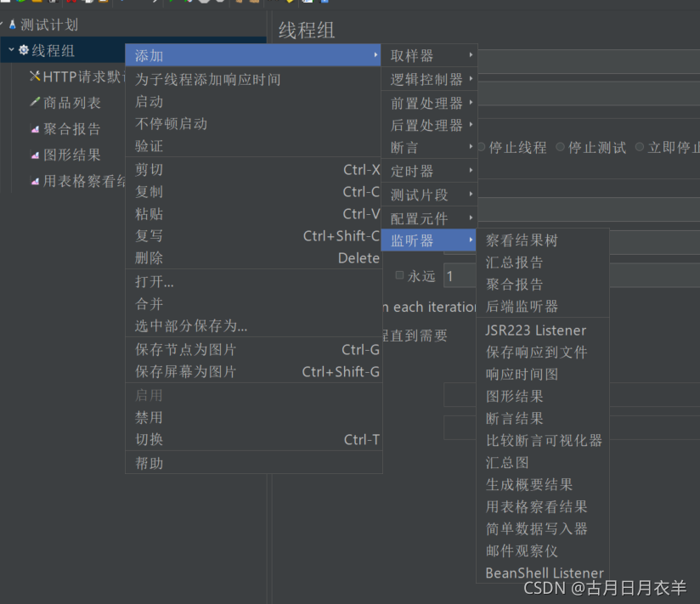This screenshot has width=700, height=604.
Task: Add the JSR223 Listener
Action: [543, 330]
